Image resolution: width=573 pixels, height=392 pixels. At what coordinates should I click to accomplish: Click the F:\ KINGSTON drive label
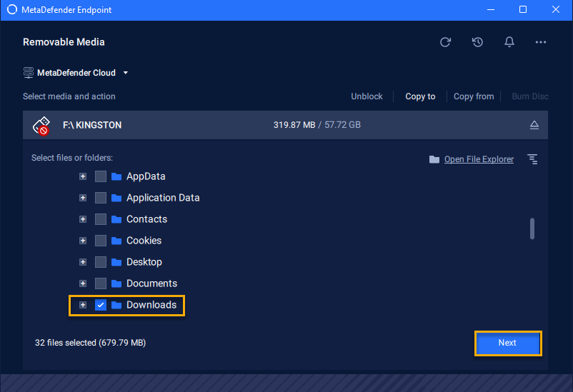click(92, 125)
